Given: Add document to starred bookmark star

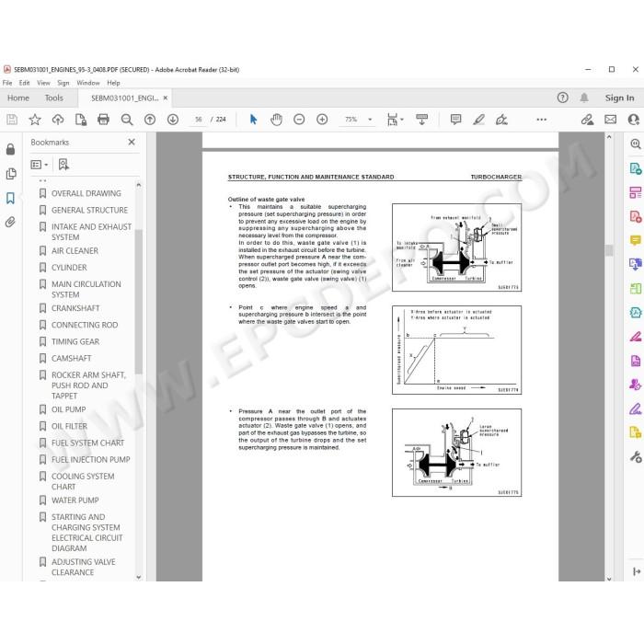Looking at the screenshot, I should click(35, 120).
